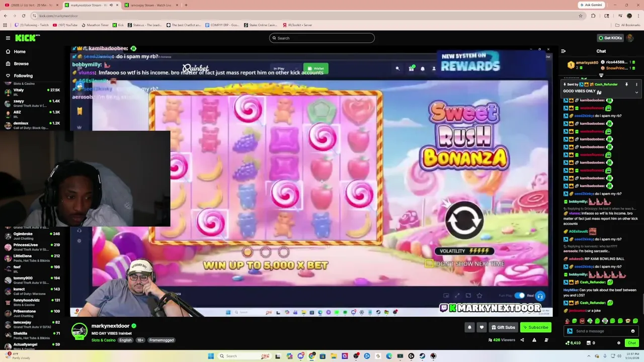Click the favorite star icon under game
Image resolution: width=644 pixels, height=362 pixels.
point(479,296)
